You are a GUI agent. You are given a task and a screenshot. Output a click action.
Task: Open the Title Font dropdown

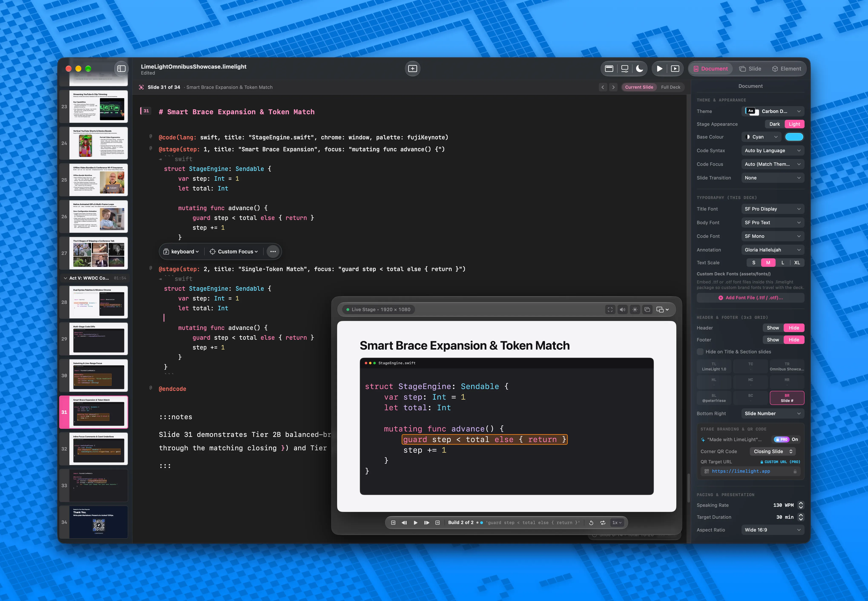773,209
